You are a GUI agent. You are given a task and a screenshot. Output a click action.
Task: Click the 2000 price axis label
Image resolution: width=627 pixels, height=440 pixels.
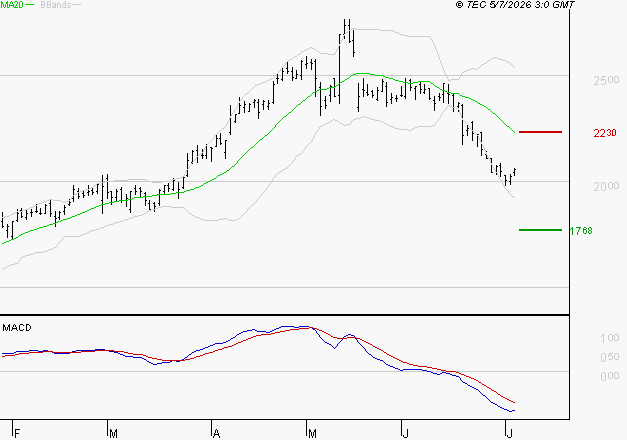(606, 186)
